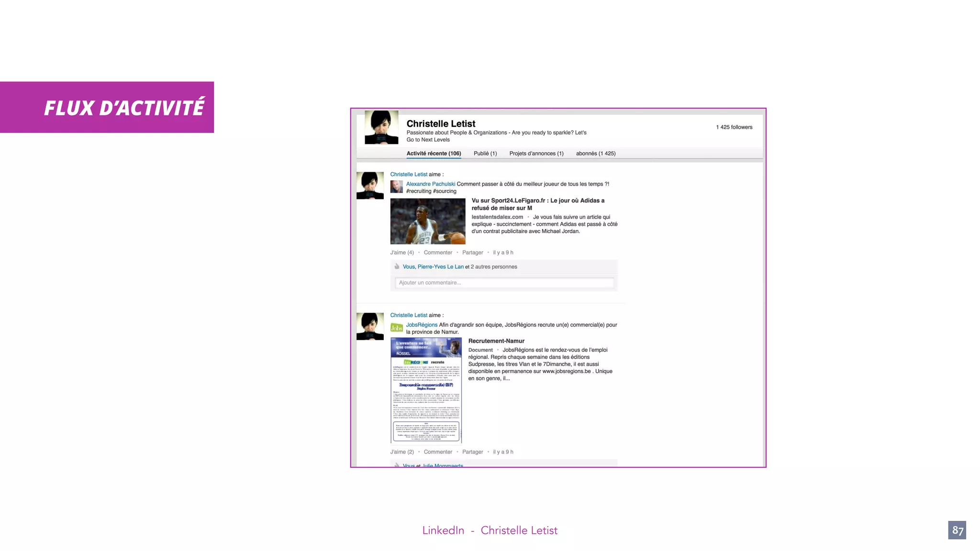Viewport: 980px width, 551px height.
Task: Click the thumbs-up icon beside Vous, Pierre-Yves
Action: click(397, 266)
